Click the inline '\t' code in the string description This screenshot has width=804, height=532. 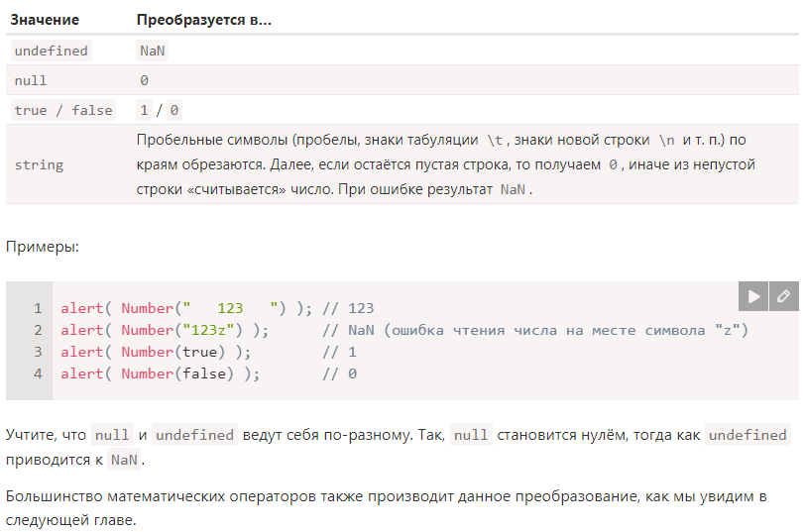(x=496, y=140)
